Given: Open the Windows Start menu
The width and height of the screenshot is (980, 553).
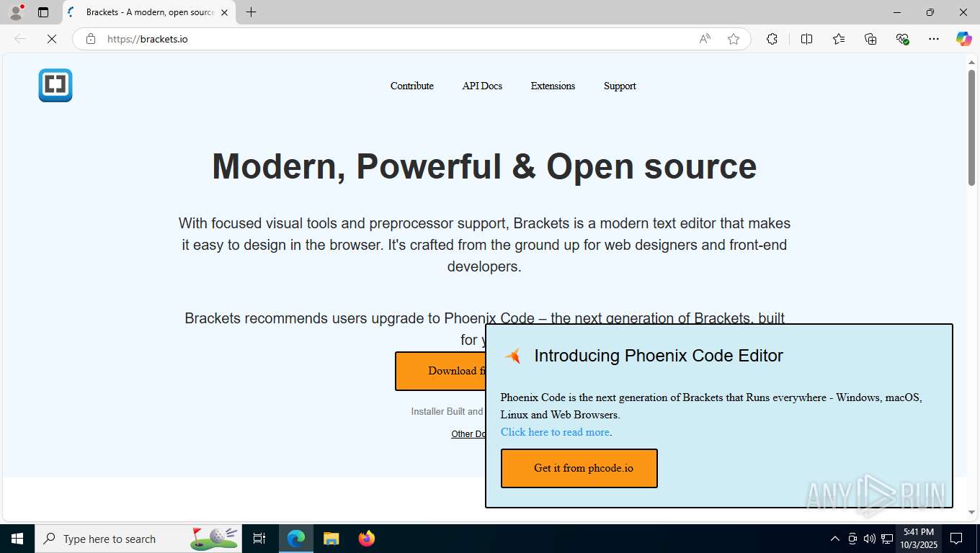Looking at the screenshot, I should [x=17, y=539].
